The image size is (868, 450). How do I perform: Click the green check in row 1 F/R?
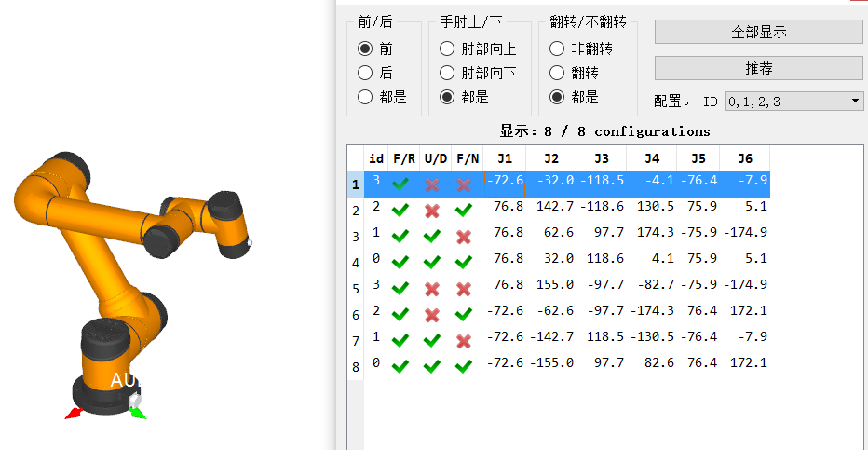[400, 184]
